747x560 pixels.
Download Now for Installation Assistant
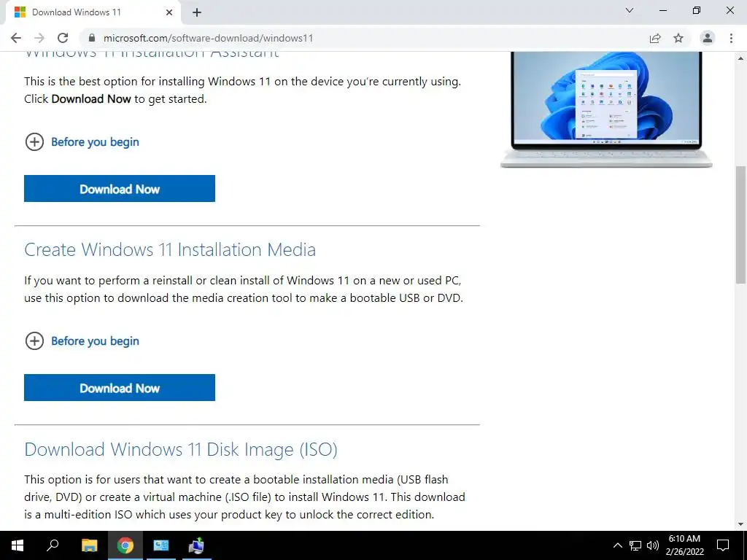(x=120, y=189)
